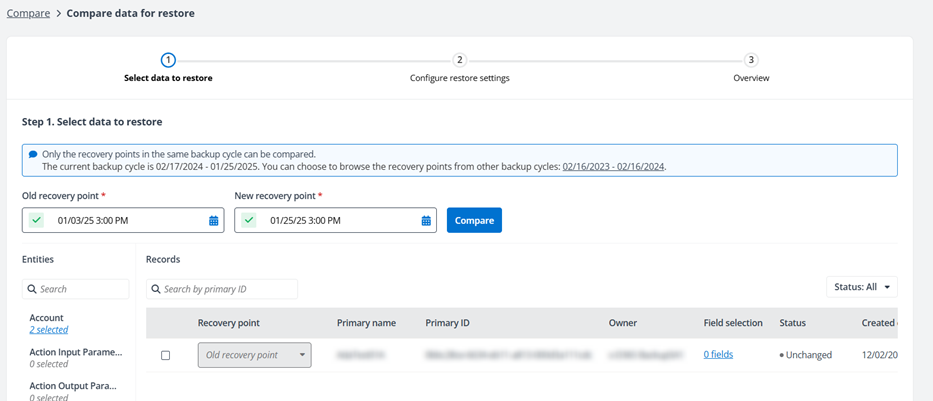Viewport: 933px width, 401px height.
Task: Click the Owner column header
Action: (623, 323)
